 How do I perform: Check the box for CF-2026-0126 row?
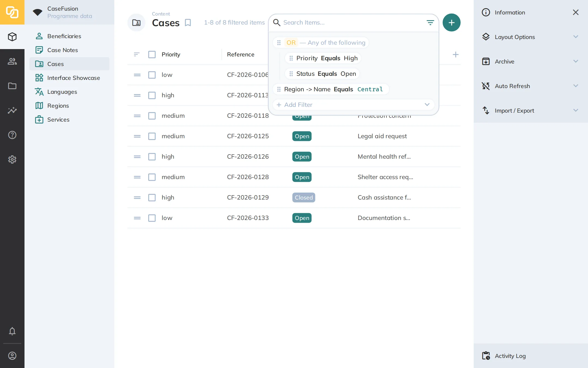pos(152,157)
